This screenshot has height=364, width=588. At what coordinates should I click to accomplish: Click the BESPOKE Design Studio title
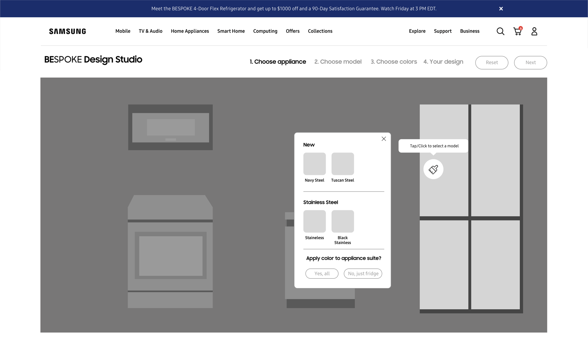[93, 59]
